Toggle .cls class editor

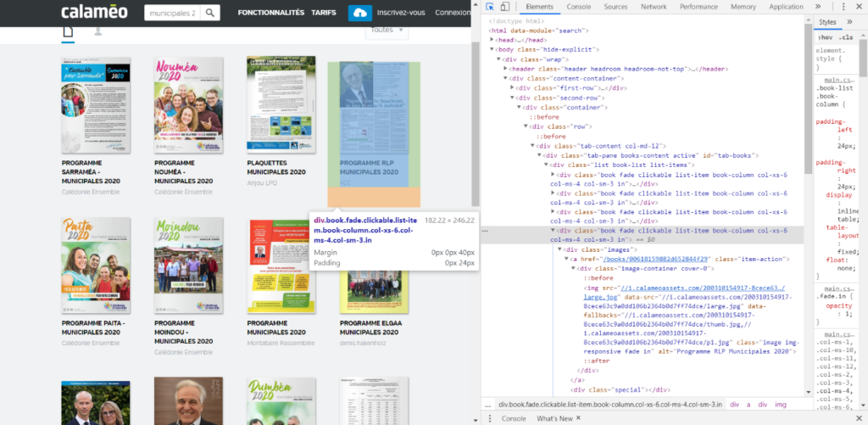click(x=845, y=37)
